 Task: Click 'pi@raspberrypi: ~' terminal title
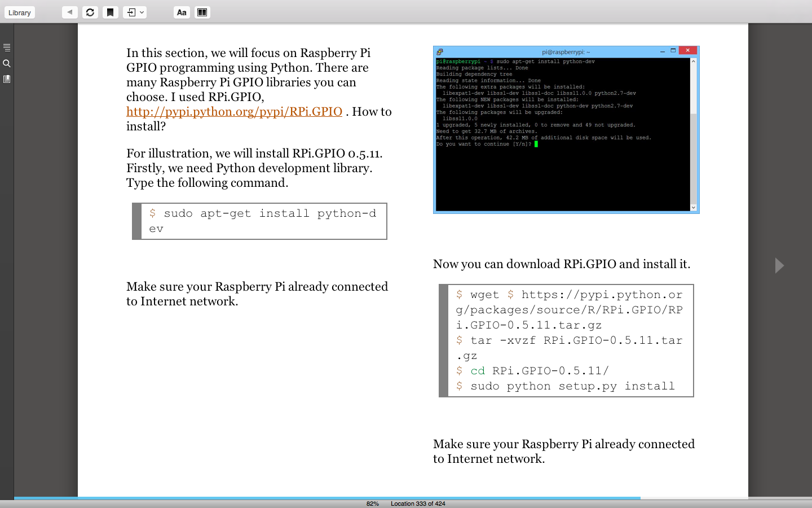tap(566, 52)
